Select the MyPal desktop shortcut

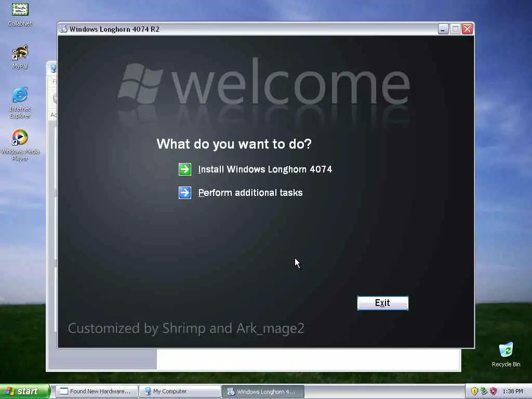[20, 57]
